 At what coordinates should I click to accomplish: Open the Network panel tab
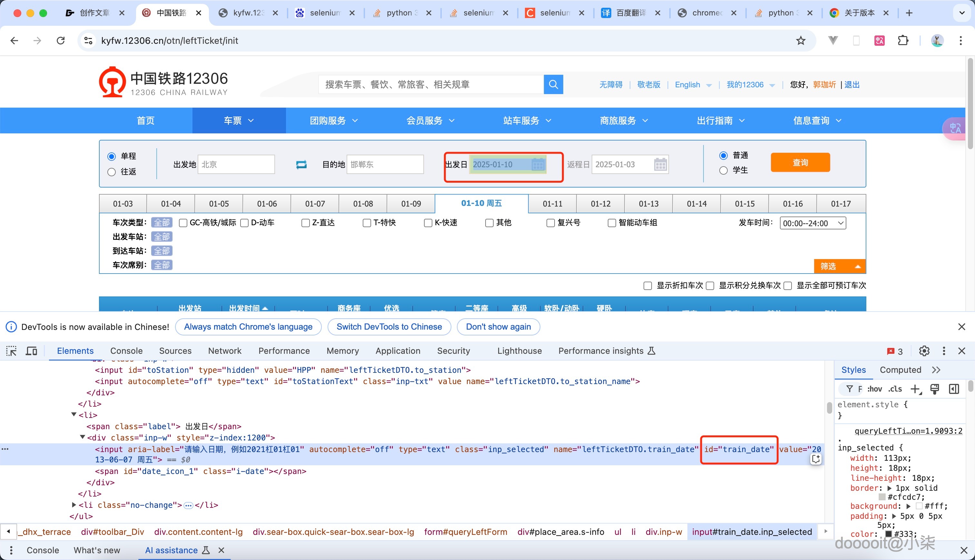pyautogui.click(x=224, y=351)
